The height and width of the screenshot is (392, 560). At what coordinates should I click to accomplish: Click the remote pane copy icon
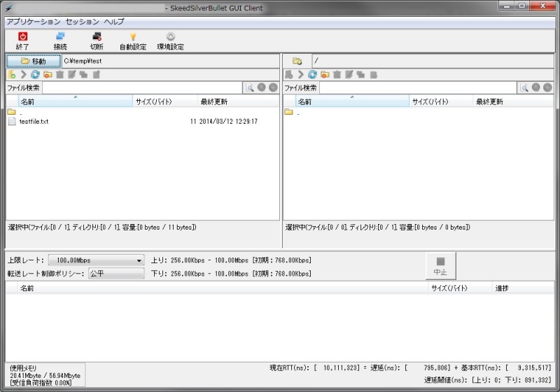click(360, 74)
